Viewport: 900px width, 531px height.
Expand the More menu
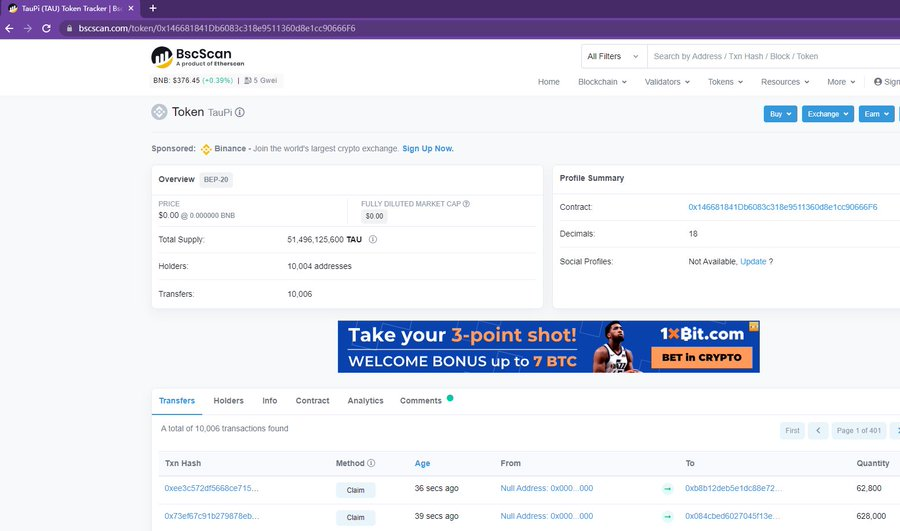(841, 82)
